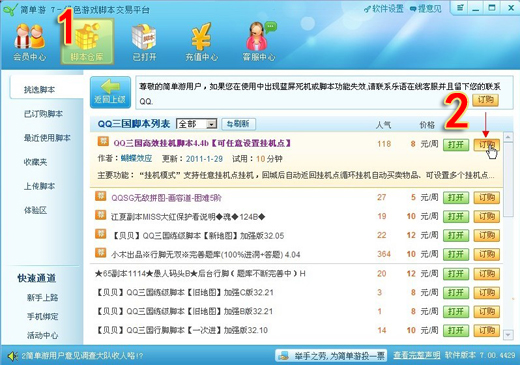The width and height of the screenshot is (520, 365).
Task: Click 订购 for QQSG无敌拼图 row
Action: point(487,197)
